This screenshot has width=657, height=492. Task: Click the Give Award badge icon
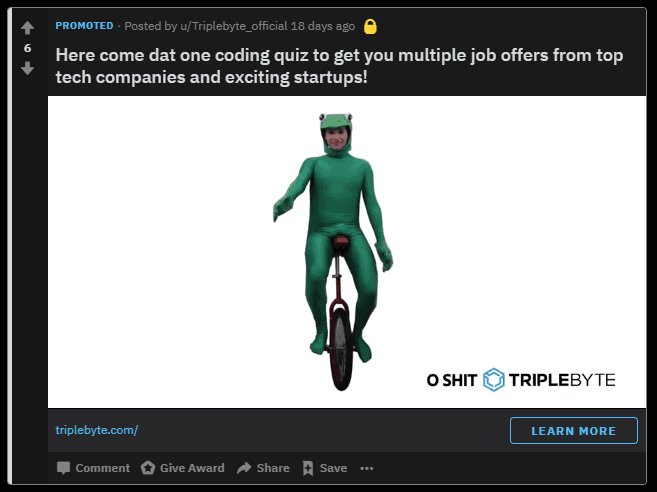click(147, 468)
